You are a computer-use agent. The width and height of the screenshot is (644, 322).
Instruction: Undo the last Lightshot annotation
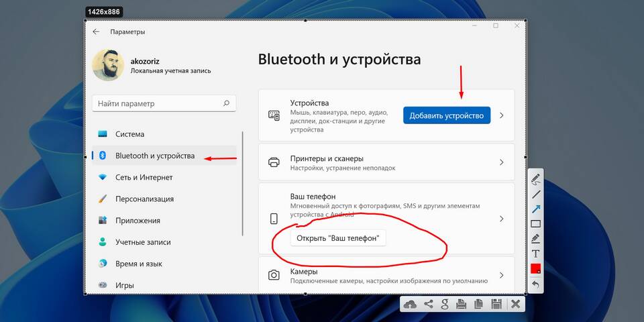535,284
